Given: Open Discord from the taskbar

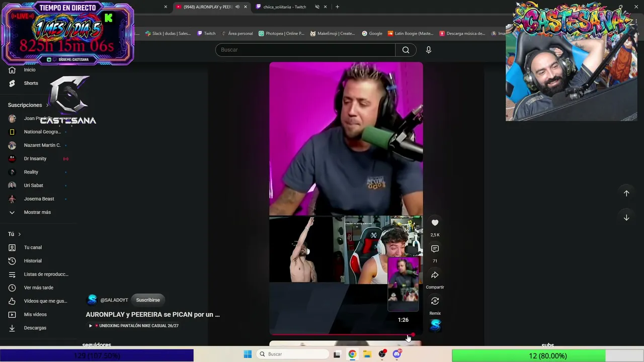Looking at the screenshot, I should (397, 354).
